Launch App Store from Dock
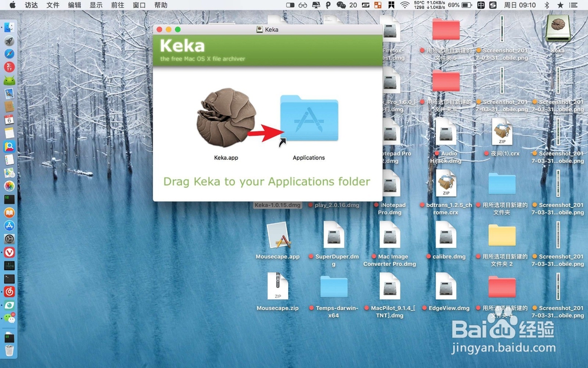 pyautogui.click(x=9, y=226)
